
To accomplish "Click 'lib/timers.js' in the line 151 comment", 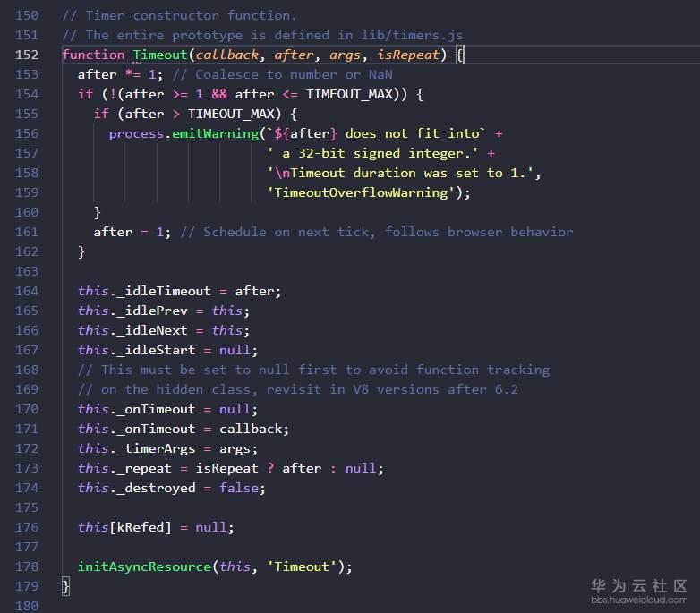I will [x=412, y=35].
